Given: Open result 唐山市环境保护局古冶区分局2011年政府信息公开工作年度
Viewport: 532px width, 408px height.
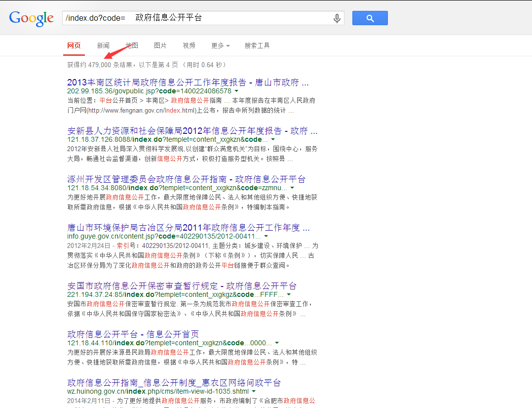Looking at the screenshot, I should click(x=189, y=228).
